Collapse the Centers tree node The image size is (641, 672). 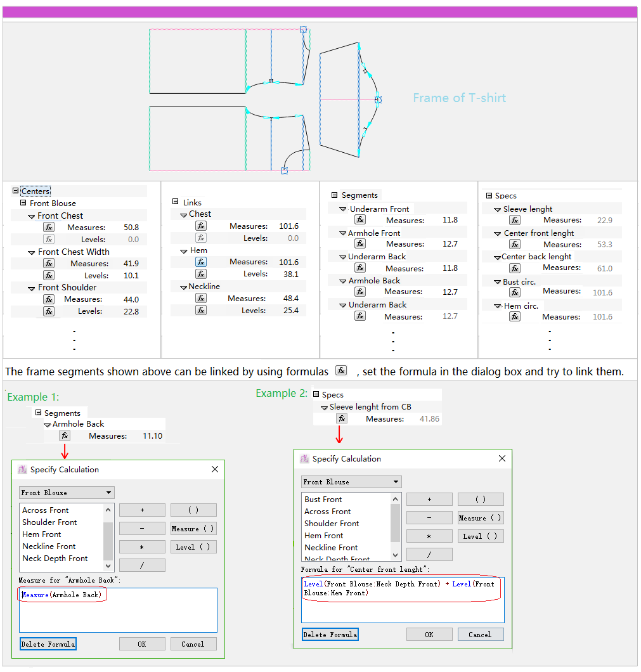(16, 191)
